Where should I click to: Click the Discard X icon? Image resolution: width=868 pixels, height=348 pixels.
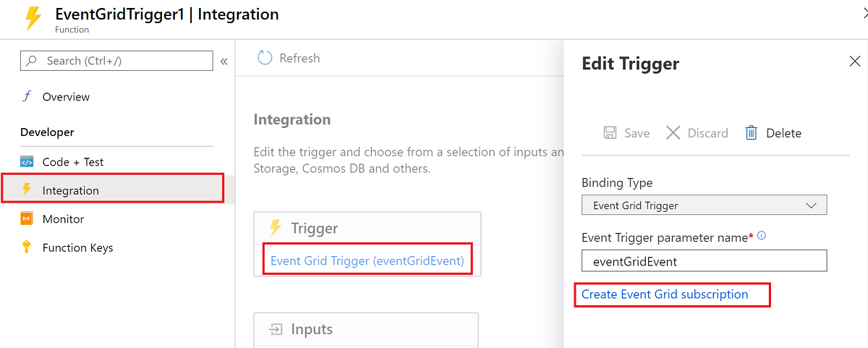pos(673,133)
